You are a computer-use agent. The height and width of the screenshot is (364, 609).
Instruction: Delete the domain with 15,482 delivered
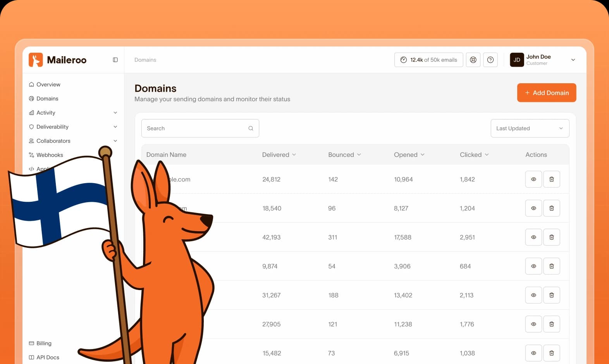(x=552, y=353)
